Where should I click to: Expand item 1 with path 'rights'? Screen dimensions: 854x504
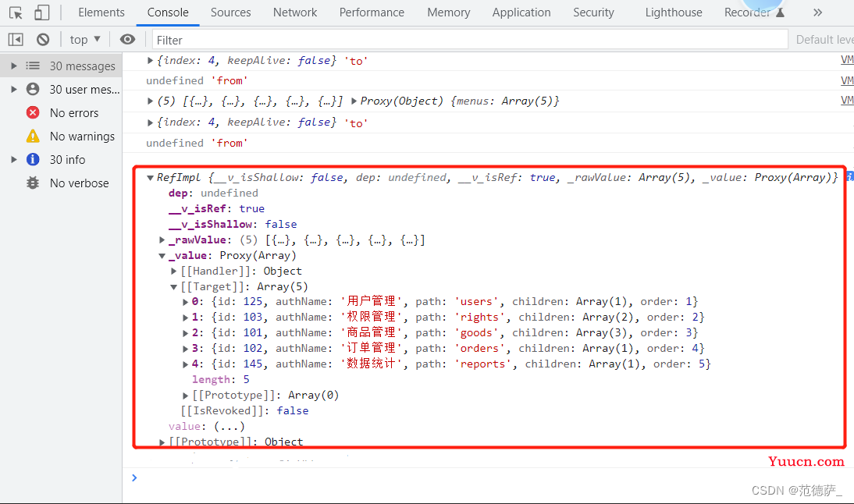point(186,318)
